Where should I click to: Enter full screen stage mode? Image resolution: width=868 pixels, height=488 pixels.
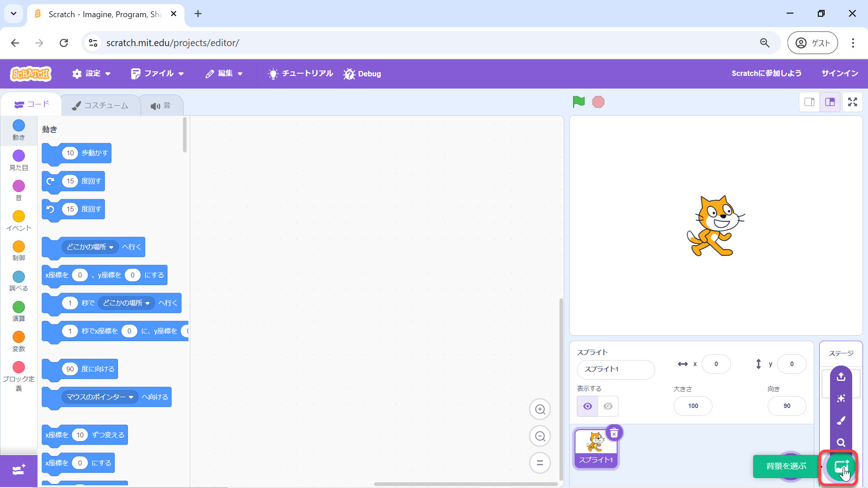coord(853,102)
